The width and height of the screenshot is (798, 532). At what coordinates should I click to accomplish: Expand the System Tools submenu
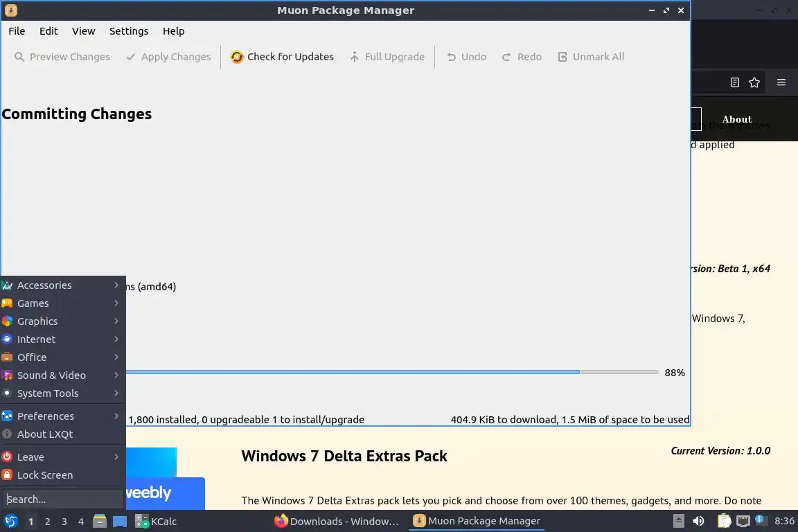tap(62, 393)
